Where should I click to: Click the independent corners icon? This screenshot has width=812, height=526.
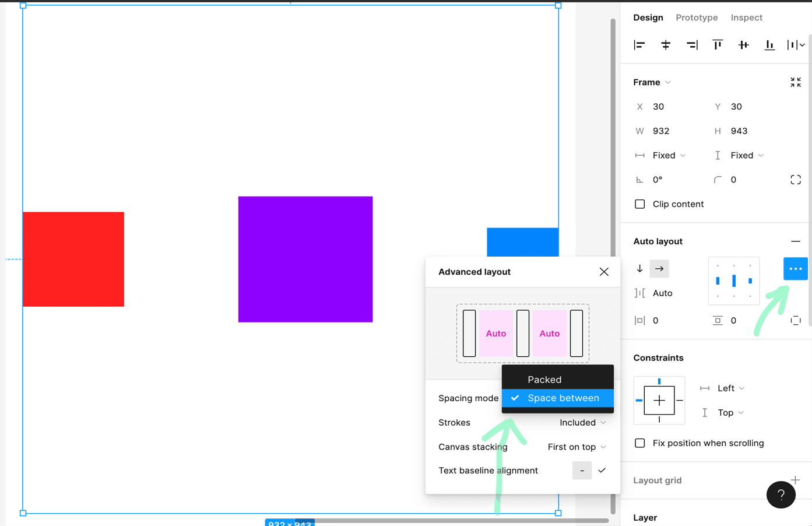(x=796, y=180)
